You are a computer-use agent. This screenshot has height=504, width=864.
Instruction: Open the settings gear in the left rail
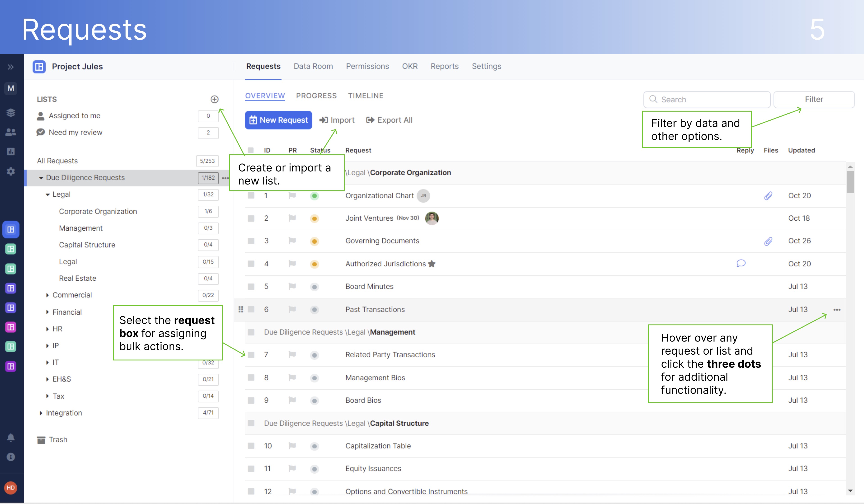click(11, 171)
